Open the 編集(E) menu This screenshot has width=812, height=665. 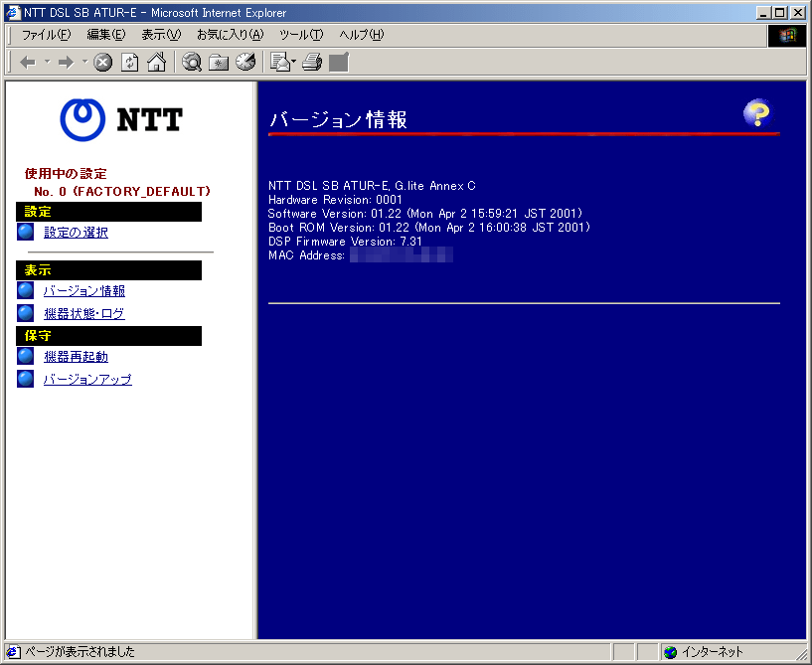[x=106, y=35]
